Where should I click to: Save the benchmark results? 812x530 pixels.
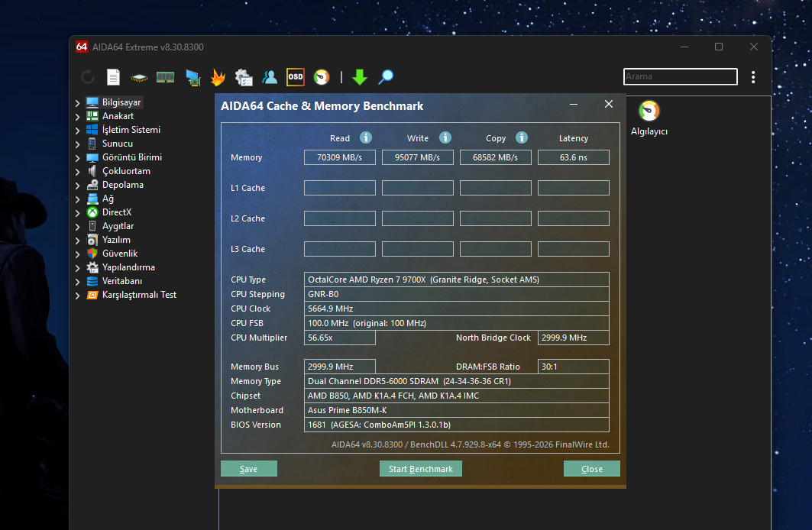[x=248, y=468]
